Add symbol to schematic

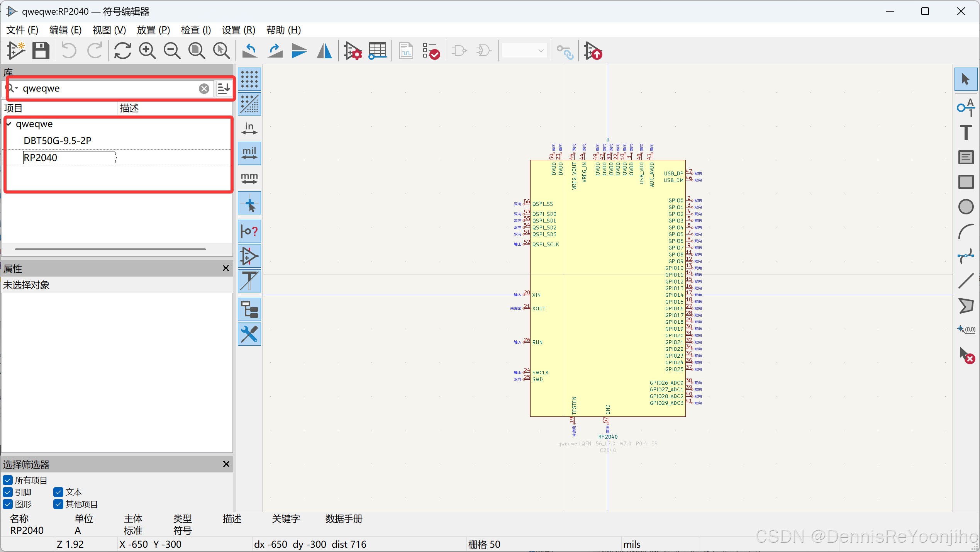point(593,51)
